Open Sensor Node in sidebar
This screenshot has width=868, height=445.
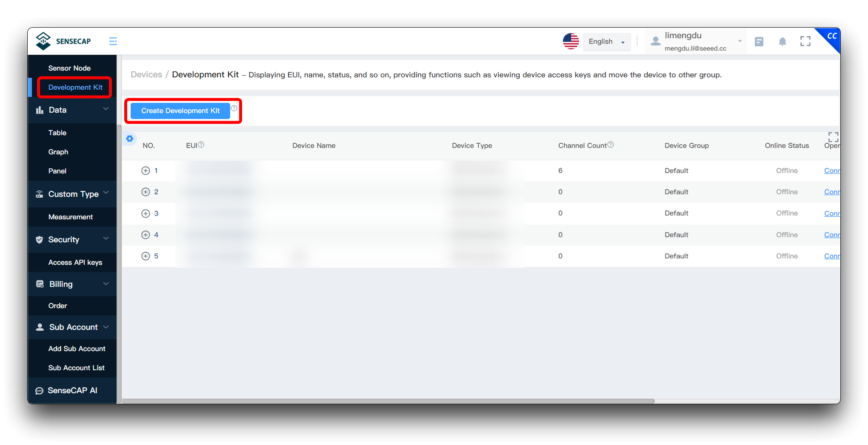tap(69, 68)
